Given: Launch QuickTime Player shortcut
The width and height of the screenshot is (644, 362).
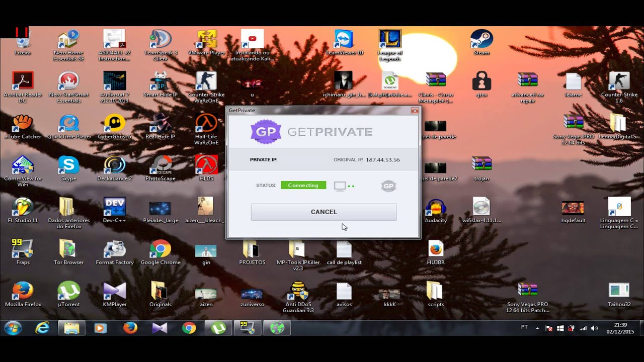Looking at the screenshot, I should [69, 127].
